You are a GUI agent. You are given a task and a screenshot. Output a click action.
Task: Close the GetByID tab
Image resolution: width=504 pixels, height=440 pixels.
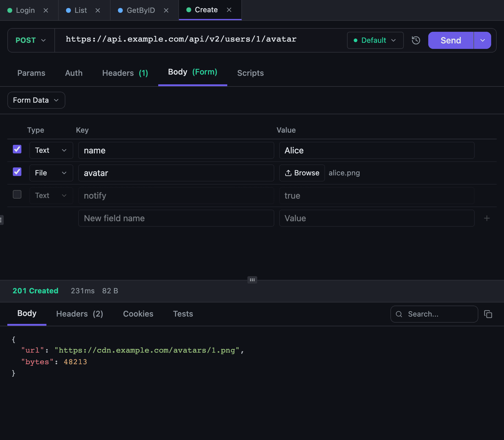coord(166,10)
